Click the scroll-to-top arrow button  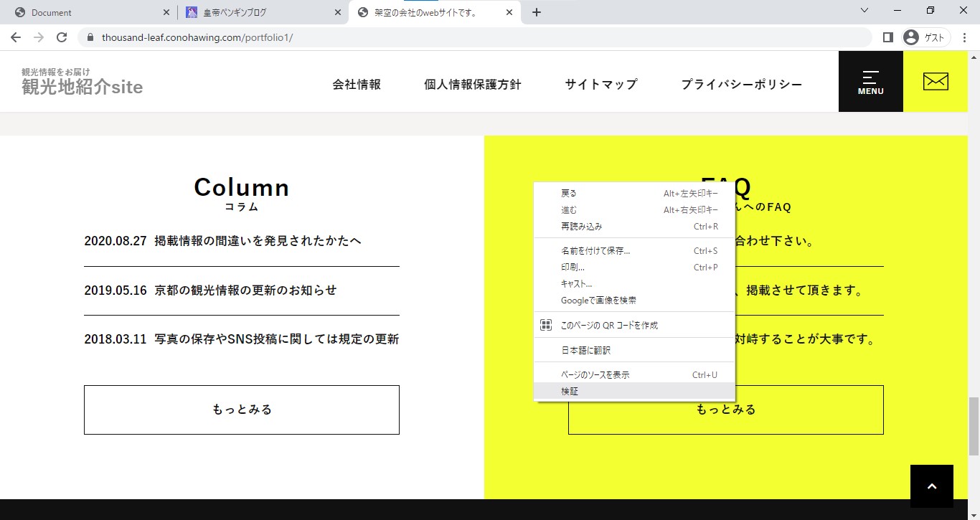pyautogui.click(x=931, y=486)
